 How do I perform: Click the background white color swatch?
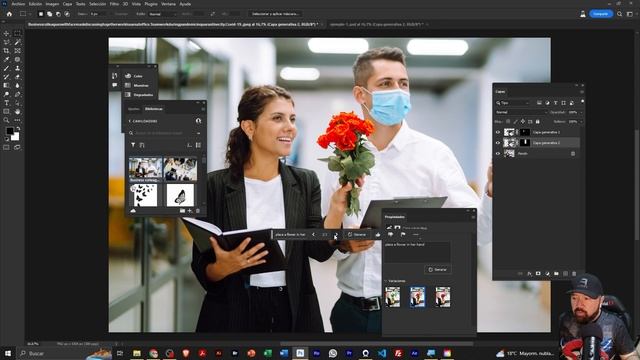(x=15, y=137)
